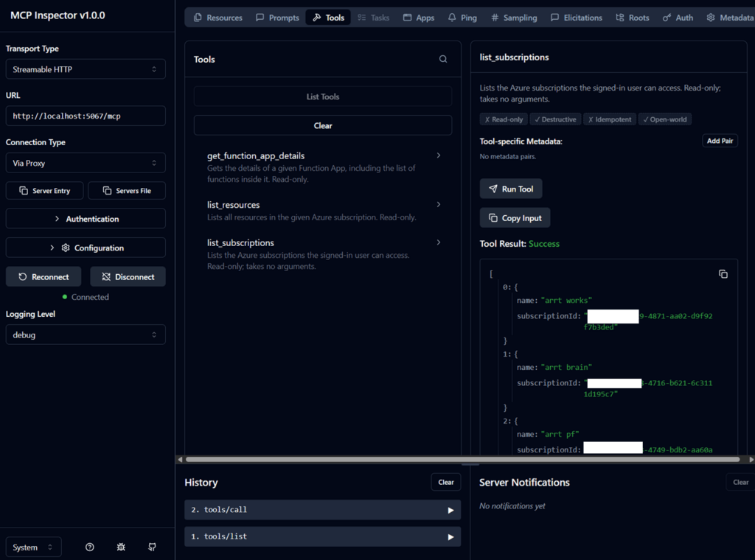This screenshot has width=755, height=560.
Task: Open the Apps tab
Action: [x=419, y=18]
